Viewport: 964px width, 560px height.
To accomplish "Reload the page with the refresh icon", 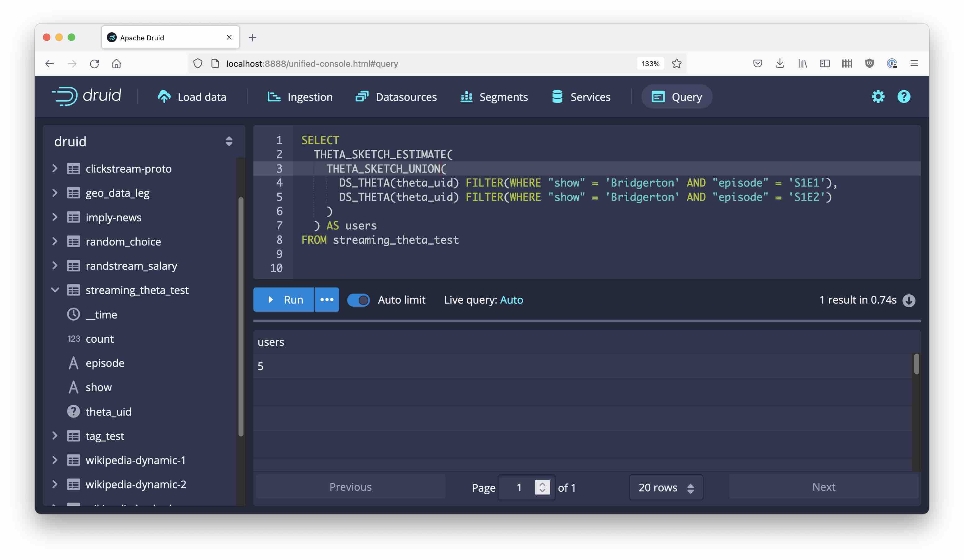I will (x=94, y=63).
